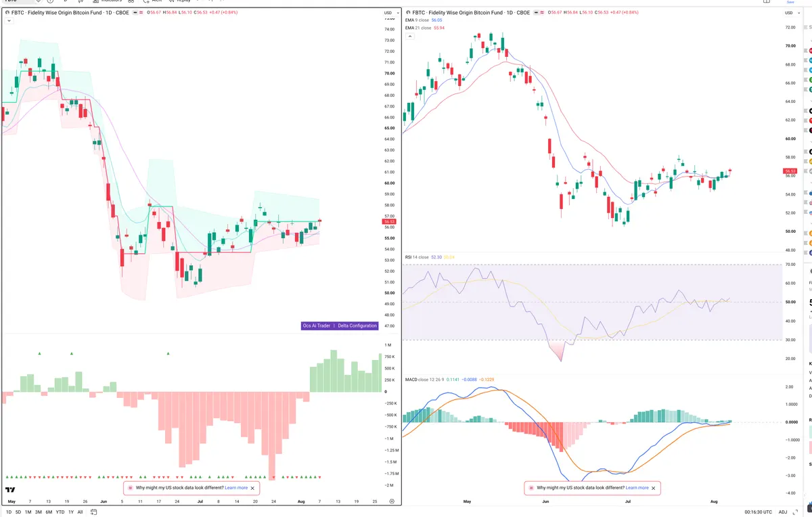The image size is (812, 517).
Task: Select the 3M time range
Action: pyautogui.click(x=39, y=512)
